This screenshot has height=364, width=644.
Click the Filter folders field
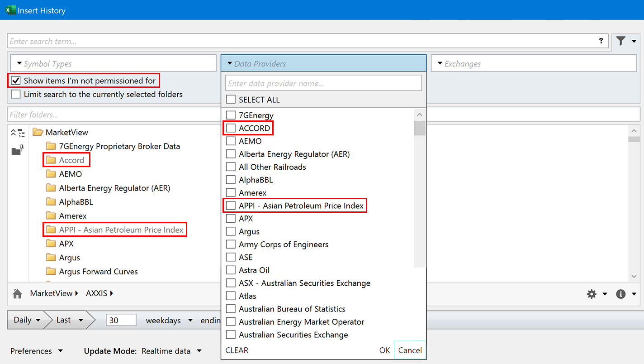point(323,115)
